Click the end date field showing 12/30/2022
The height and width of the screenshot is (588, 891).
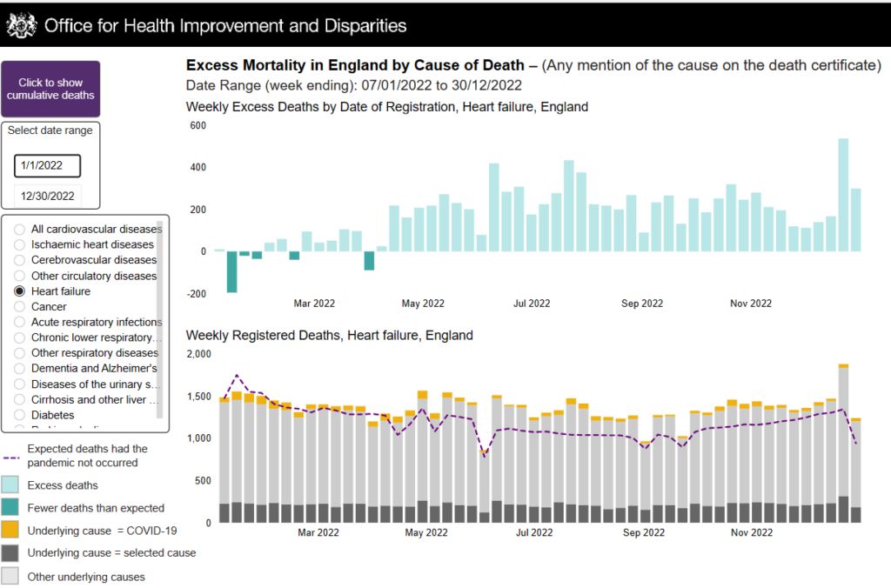click(47, 196)
